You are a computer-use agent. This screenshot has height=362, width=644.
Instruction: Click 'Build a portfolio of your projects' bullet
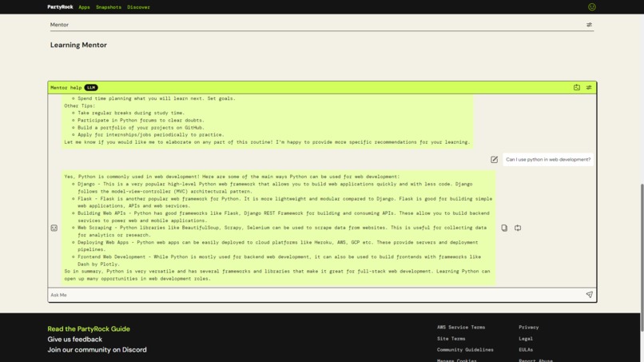141,127
